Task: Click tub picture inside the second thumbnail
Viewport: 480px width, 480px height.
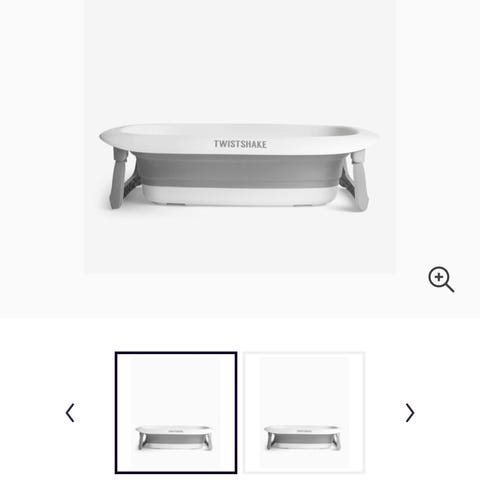Action: coord(303,437)
